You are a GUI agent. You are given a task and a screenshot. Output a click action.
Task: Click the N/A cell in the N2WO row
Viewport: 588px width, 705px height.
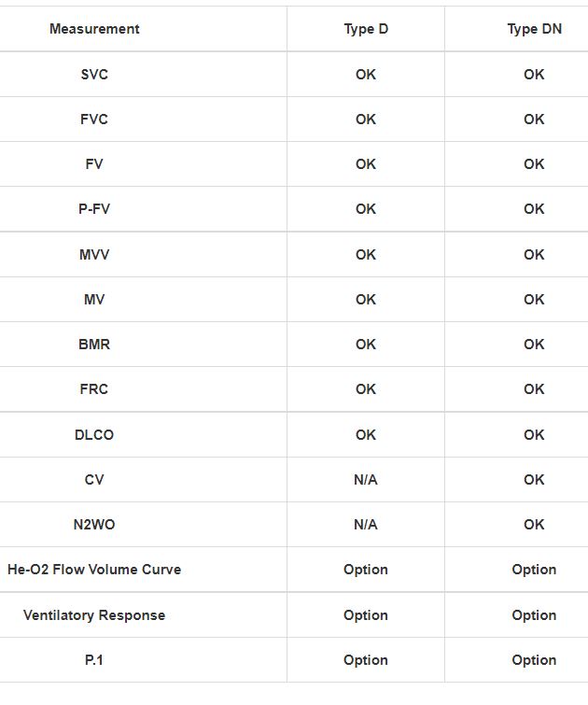366,524
